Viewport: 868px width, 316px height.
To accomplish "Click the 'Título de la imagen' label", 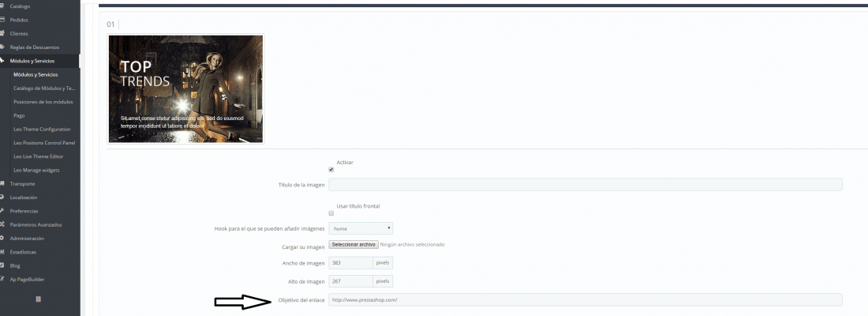I will (301, 185).
